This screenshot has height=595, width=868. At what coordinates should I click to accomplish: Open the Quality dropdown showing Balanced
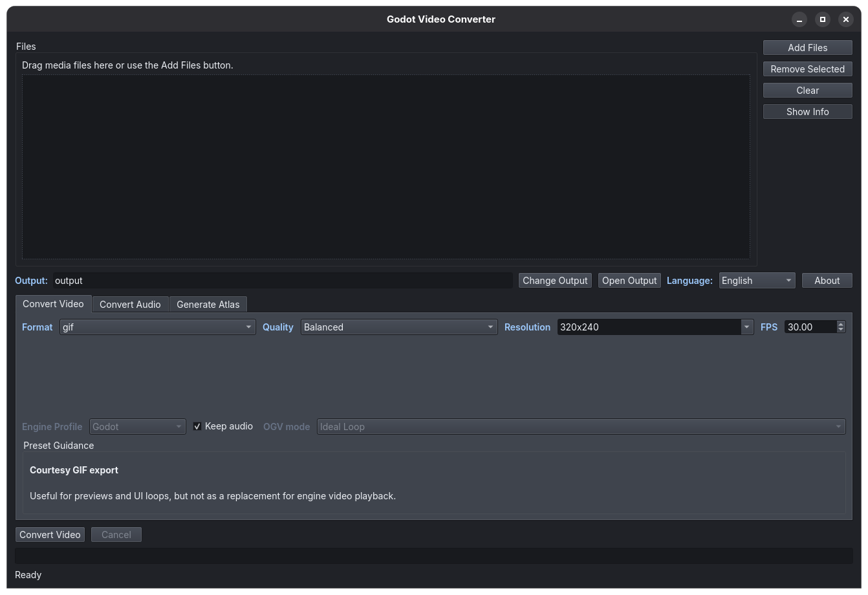(399, 327)
